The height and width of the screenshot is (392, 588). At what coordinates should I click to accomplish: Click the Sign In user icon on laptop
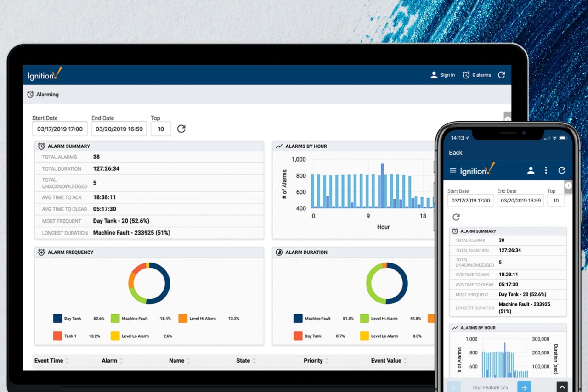click(434, 75)
